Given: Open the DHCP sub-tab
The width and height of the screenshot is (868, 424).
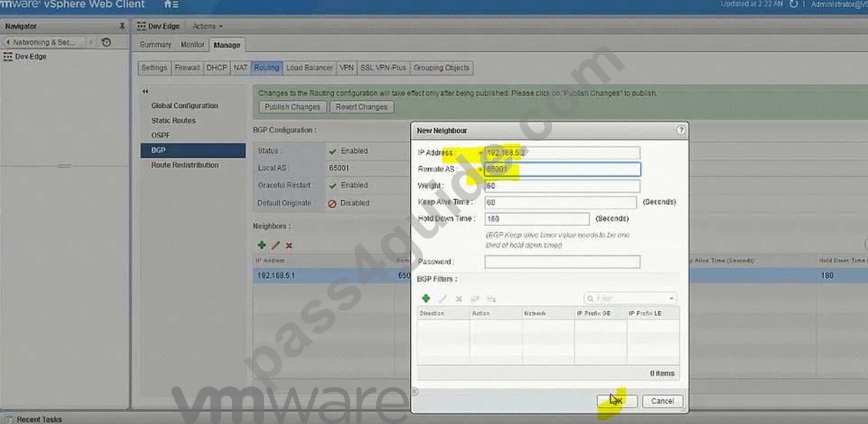Looking at the screenshot, I should pos(217,68).
